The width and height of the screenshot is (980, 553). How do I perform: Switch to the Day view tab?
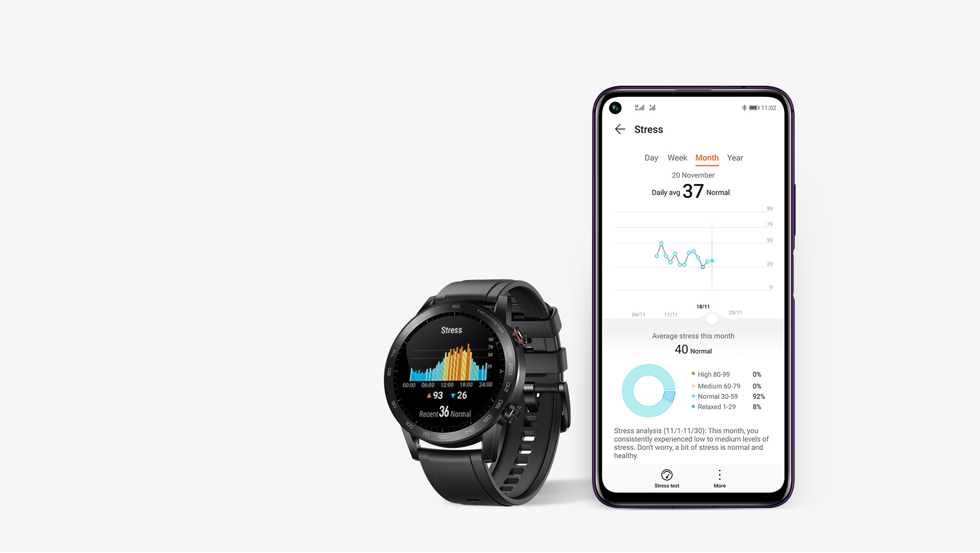point(648,157)
